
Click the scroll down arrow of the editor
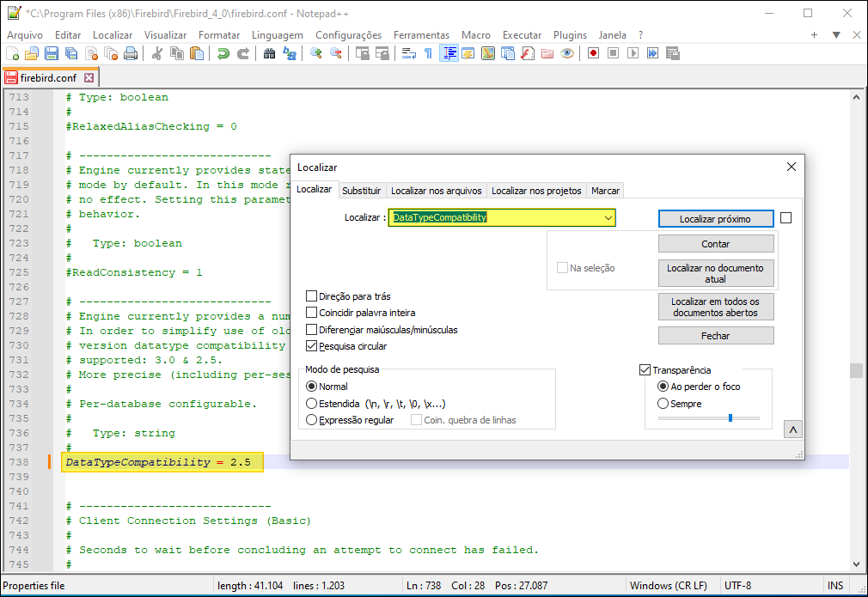856,564
